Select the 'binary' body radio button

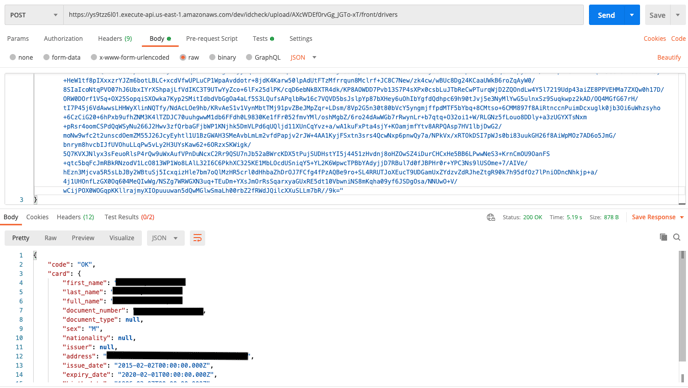point(212,57)
